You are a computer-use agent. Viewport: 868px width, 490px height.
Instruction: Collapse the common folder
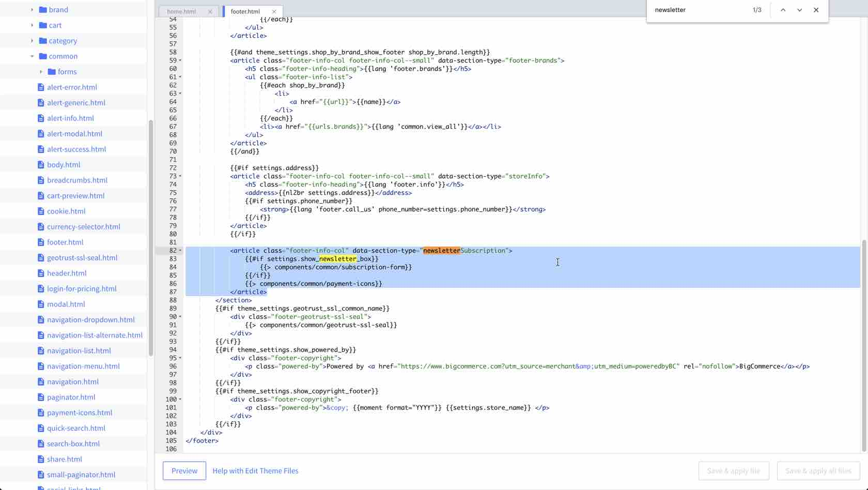tap(32, 56)
